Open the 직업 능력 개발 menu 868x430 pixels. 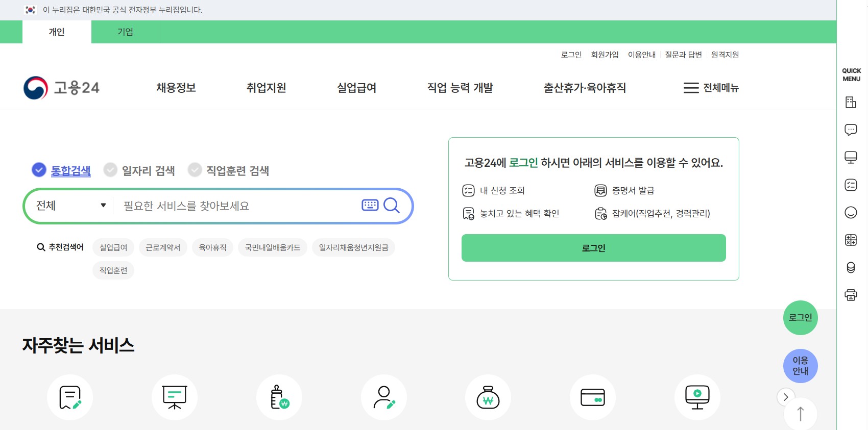click(460, 88)
